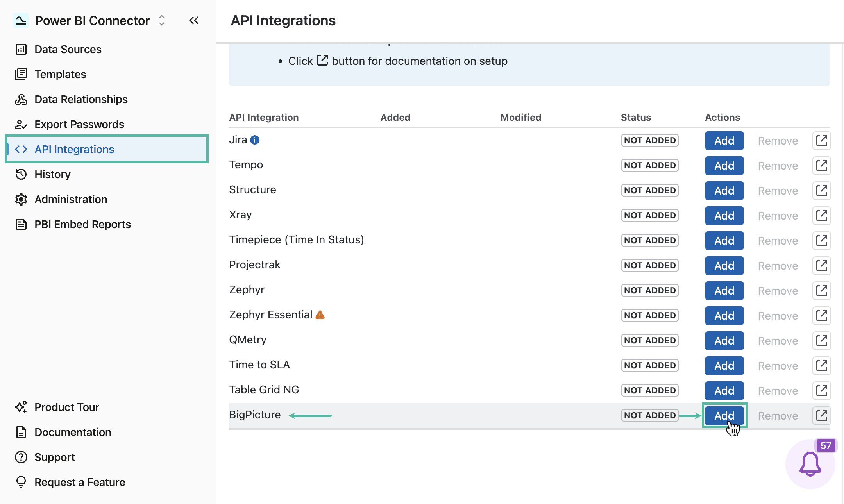Open Projectrak documentation link icon

coord(821,266)
